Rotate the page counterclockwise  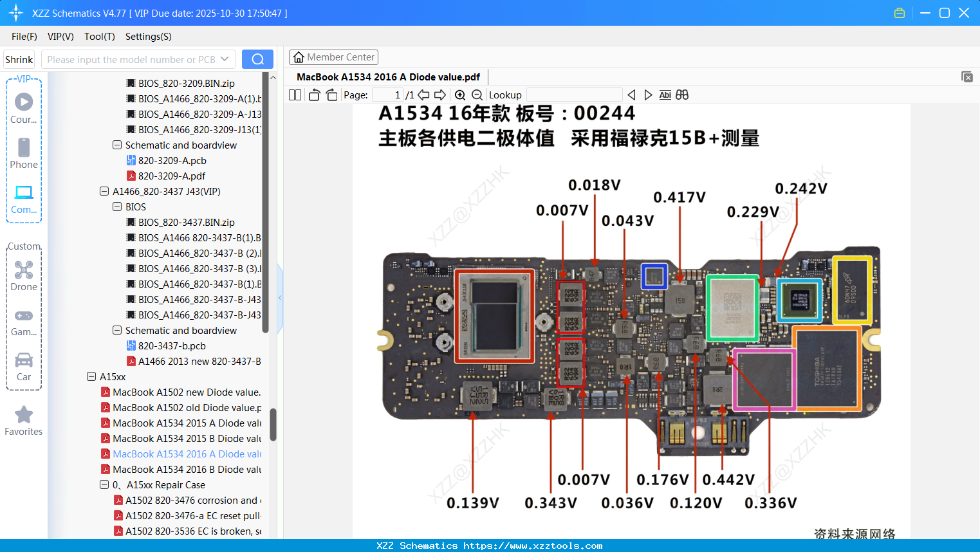314,95
